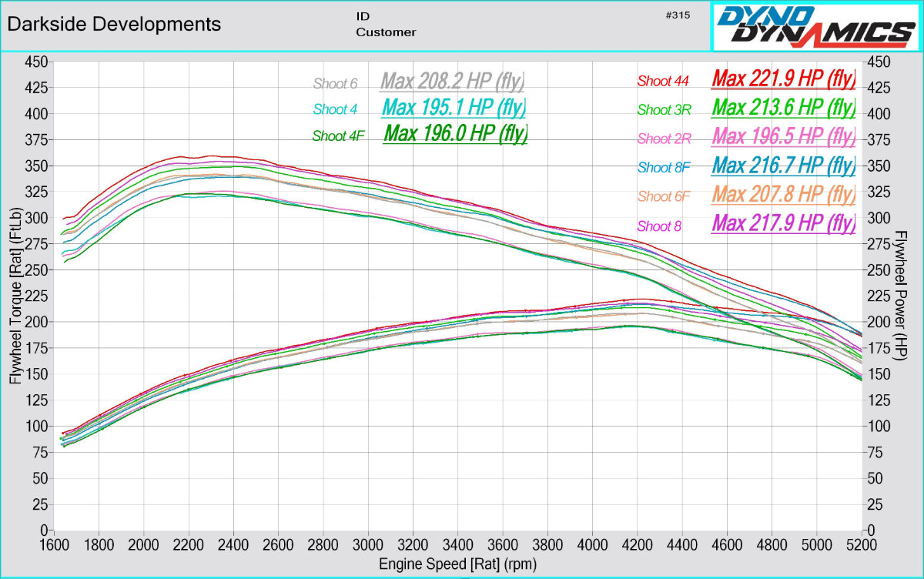924x579 pixels.
Task: Select the Shoot 44 legend label
Action: 663,81
